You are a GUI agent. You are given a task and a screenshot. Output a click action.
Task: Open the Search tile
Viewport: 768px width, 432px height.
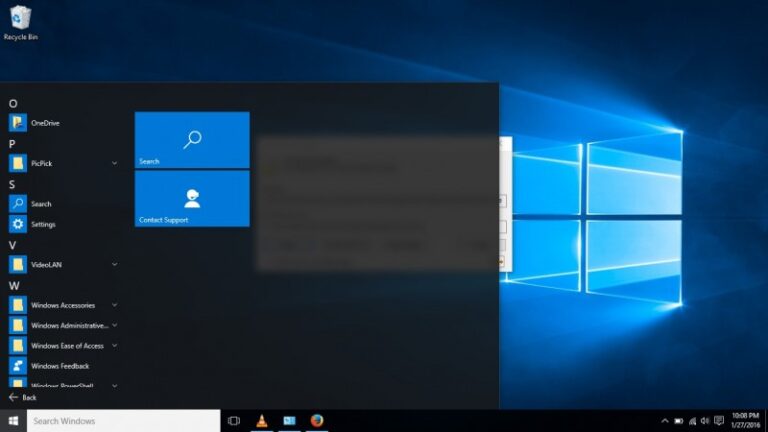coord(192,140)
